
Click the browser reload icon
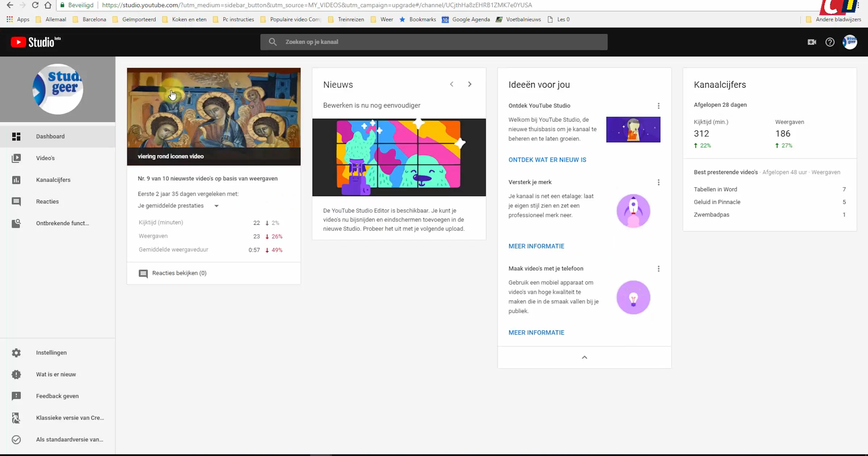click(35, 5)
